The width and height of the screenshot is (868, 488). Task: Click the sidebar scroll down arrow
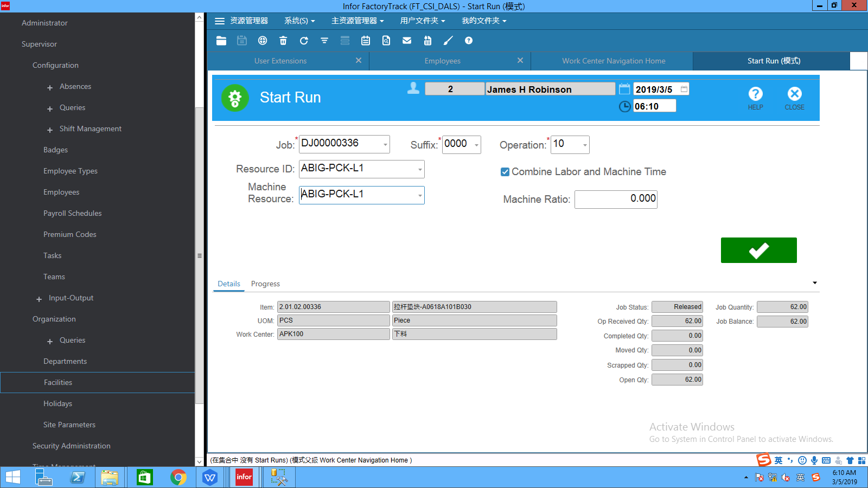(x=199, y=461)
